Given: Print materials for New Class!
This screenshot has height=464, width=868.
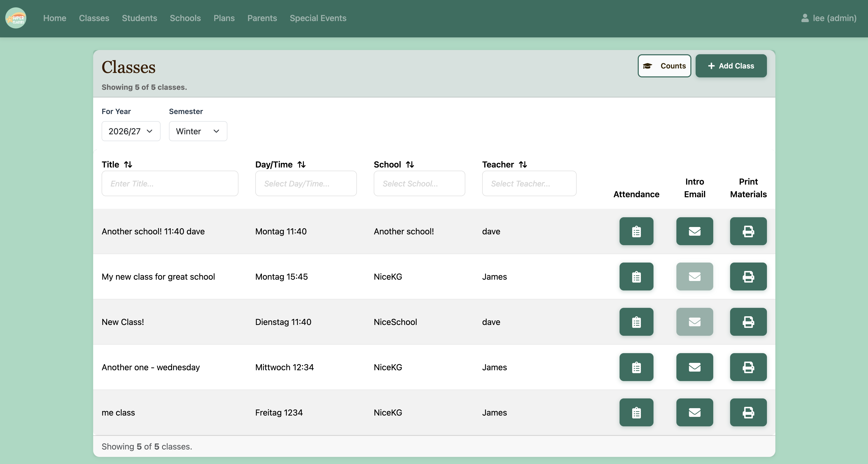Looking at the screenshot, I should [748, 322].
